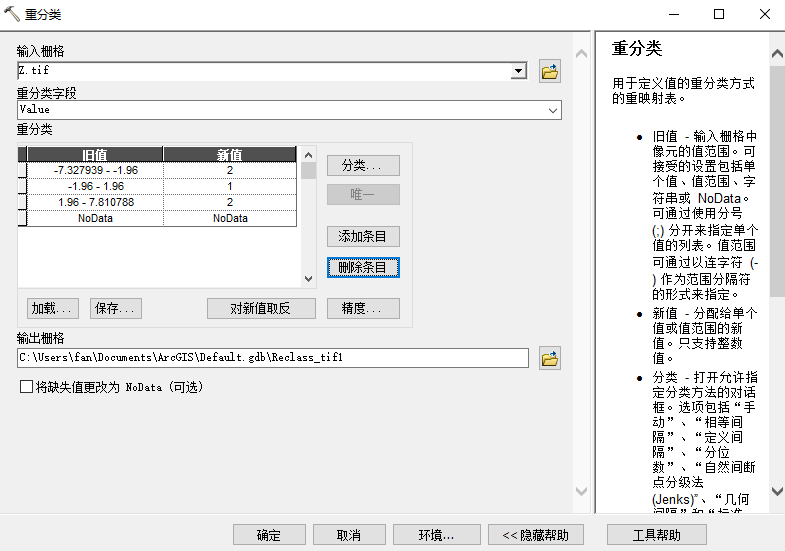
Task: Select the NoData new value cell
Action: [x=230, y=218]
